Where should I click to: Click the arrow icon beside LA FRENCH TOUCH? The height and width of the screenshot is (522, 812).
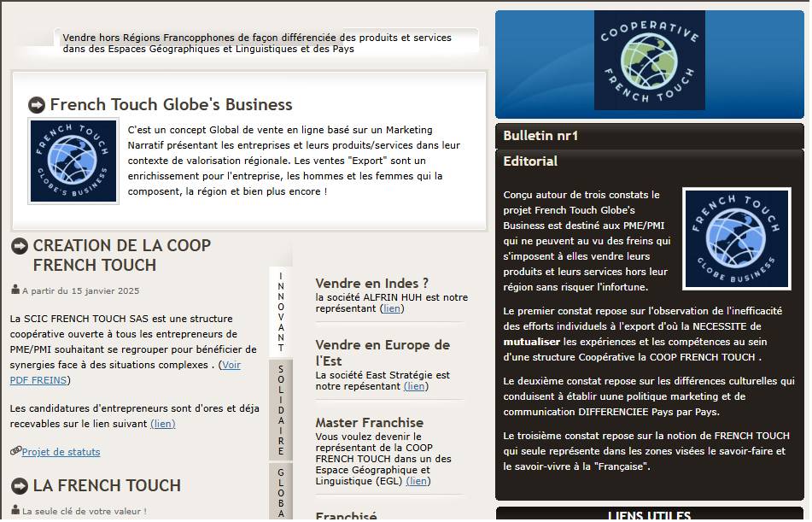click(20, 486)
